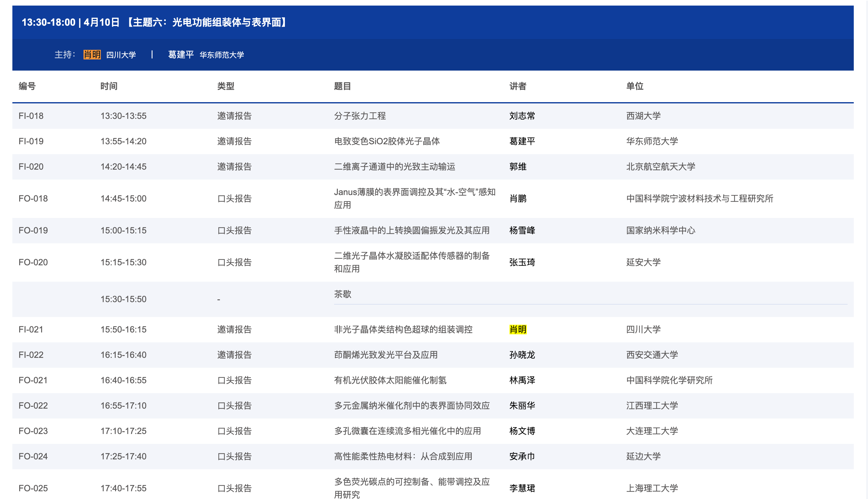Click the 题目 column header

pos(342,86)
